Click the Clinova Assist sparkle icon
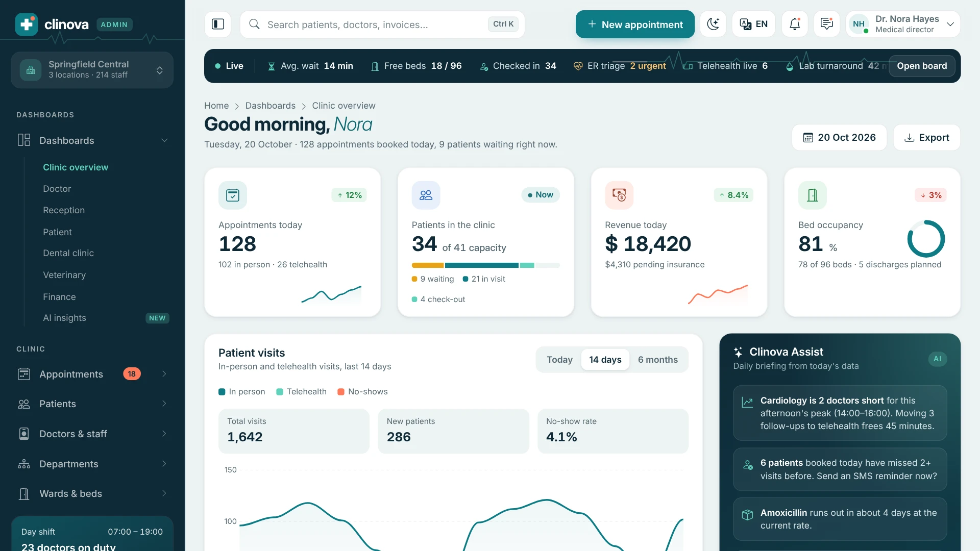 [x=738, y=352]
